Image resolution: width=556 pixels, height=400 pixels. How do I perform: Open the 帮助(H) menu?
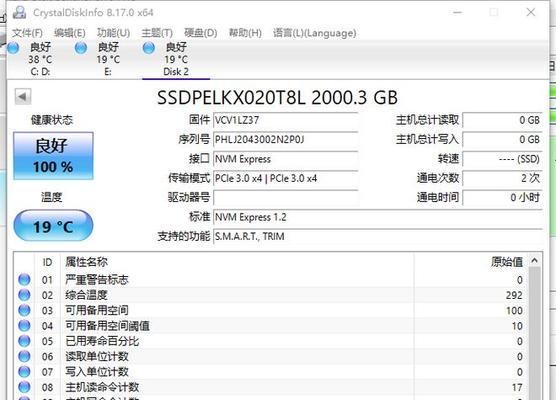245,33
